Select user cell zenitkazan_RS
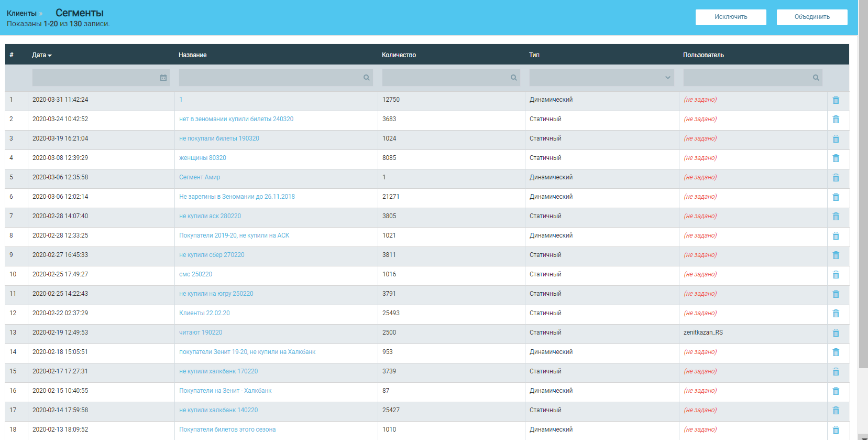 coord(703,332)
